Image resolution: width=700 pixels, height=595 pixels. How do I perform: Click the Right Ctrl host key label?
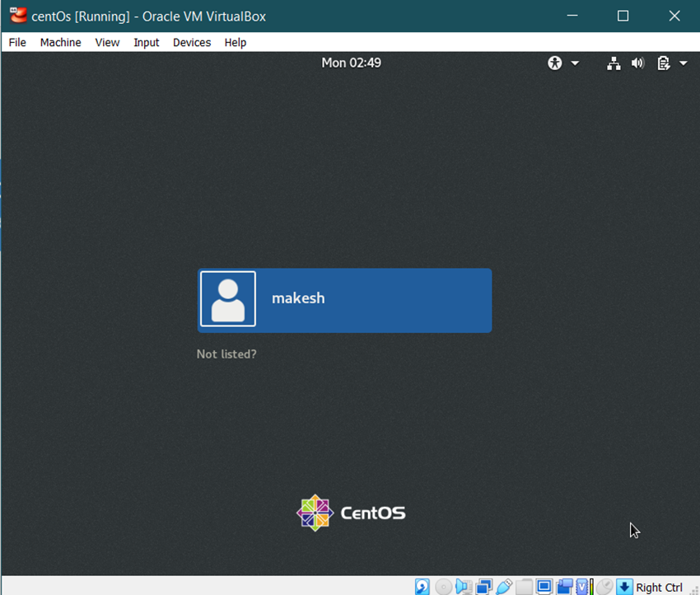pos(659,588)
